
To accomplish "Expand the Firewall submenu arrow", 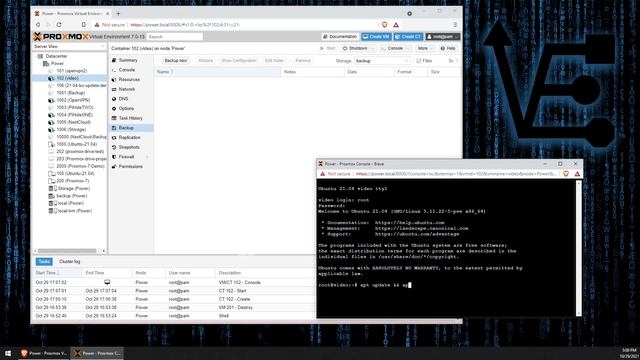I will (x=147, y=157).
